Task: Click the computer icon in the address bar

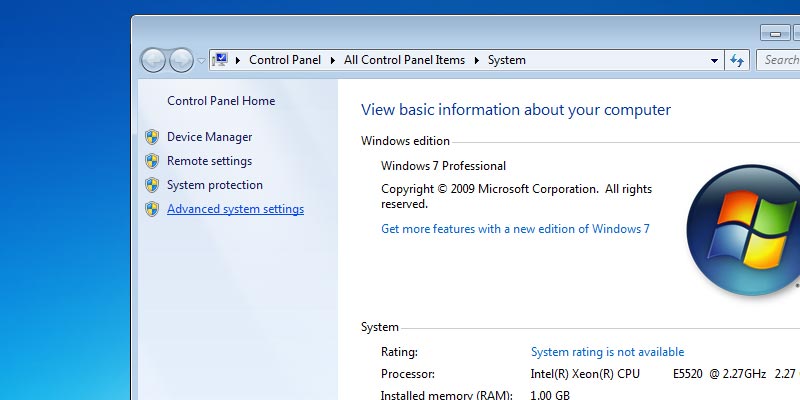Action: (x=221, y=60)
